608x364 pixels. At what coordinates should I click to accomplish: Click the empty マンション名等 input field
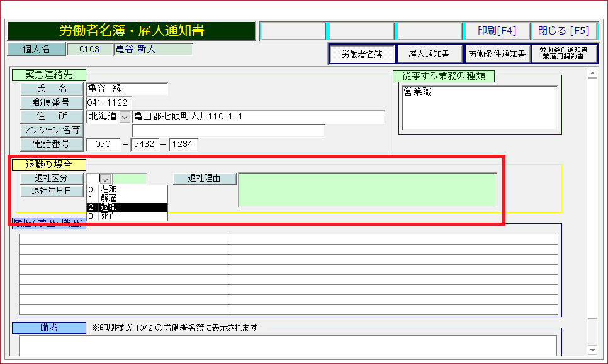[x=228, y=131]
